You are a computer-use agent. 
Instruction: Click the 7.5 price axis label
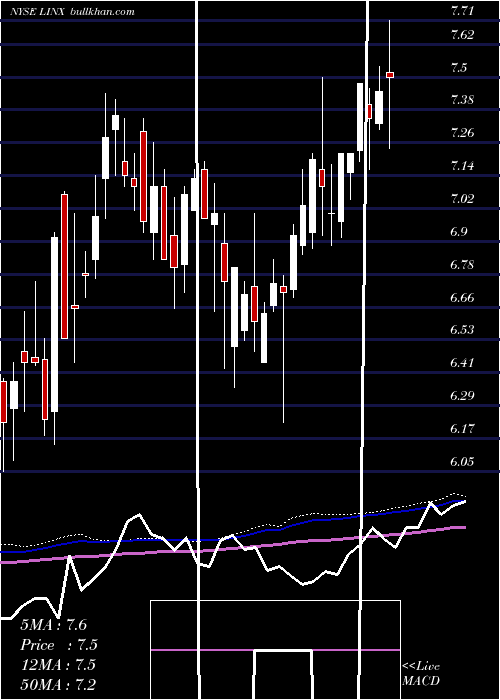(459, 68)
